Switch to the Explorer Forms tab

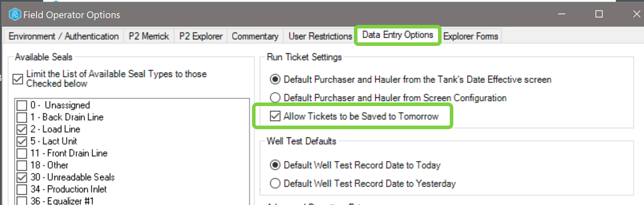[x=470, y=36]
